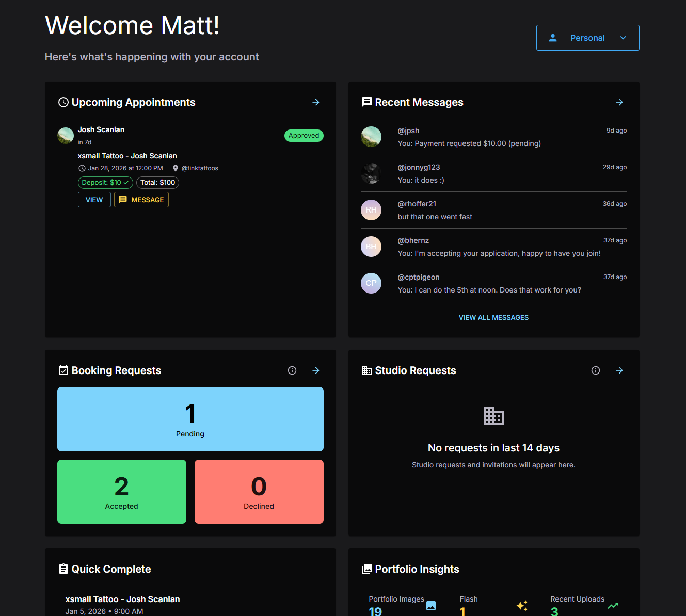This screenshot has width=686, height=616.
Task: Open Recent Messages using the arrow icon
Action: tap(619, 102)
